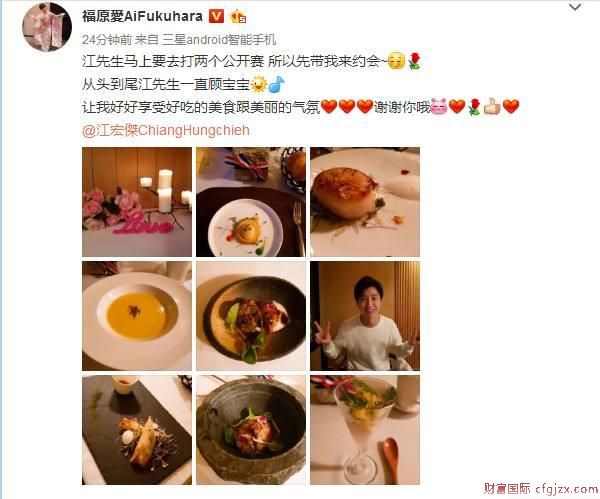Click the 24分钟前 timestamp
The width and height of the screenshot is (600, 499).
(x=107, y=40)
